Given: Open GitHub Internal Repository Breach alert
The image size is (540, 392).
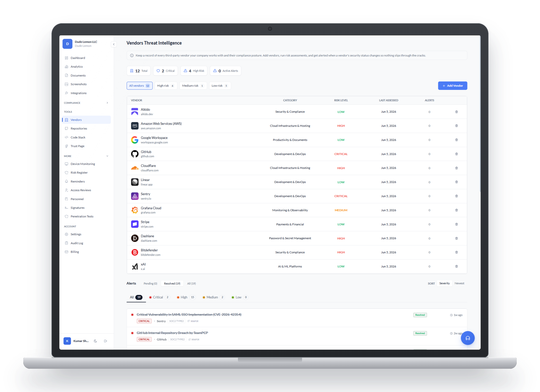Looking at the screenshot, I should pos(172,333).
